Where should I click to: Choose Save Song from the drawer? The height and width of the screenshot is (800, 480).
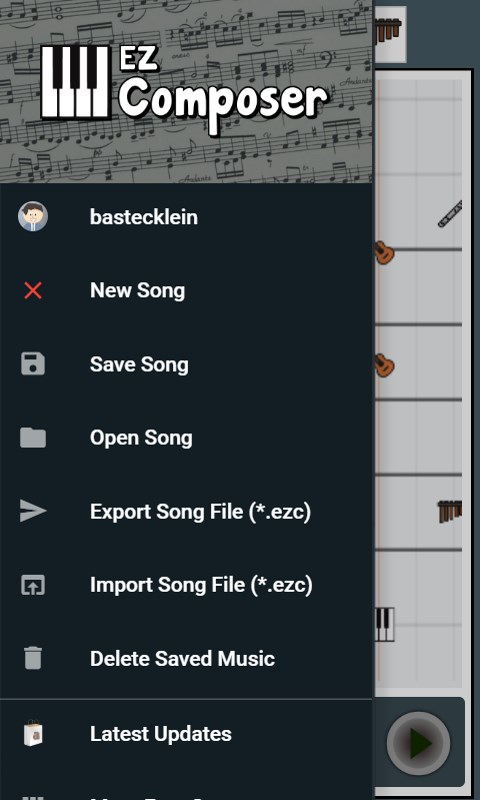(x=186, y=364)
